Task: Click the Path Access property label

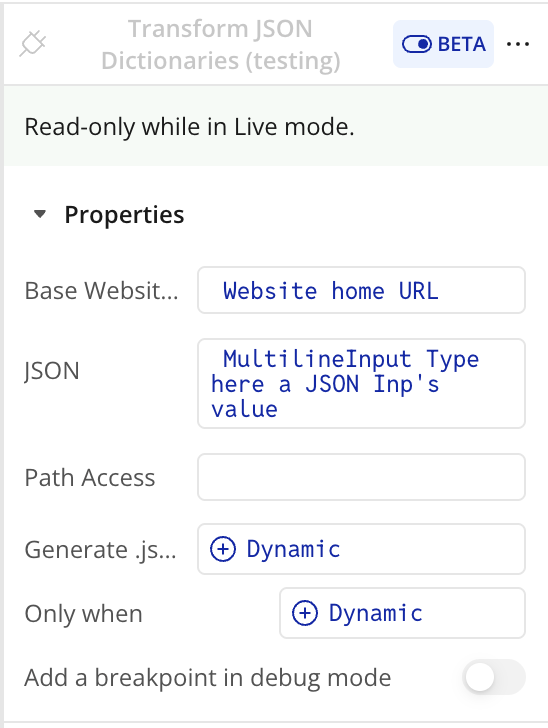Action: click(x=90, y=477)
